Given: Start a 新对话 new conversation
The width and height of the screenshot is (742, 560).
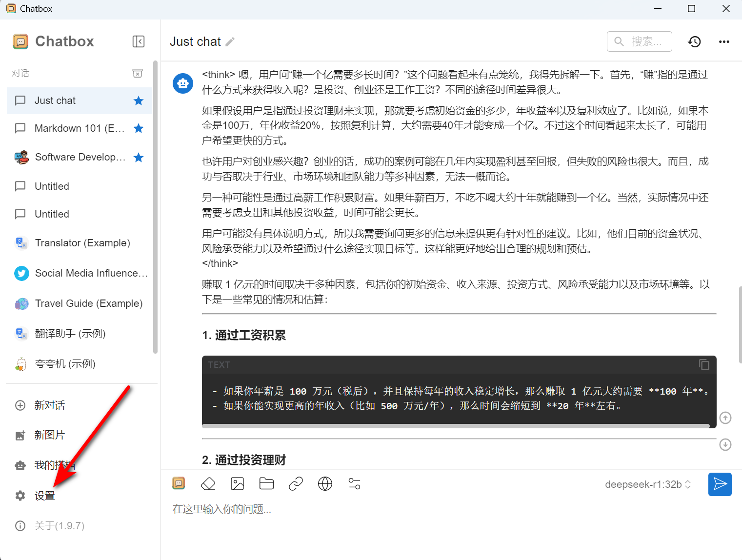Looking at the screenshot, I should (49, 405).
